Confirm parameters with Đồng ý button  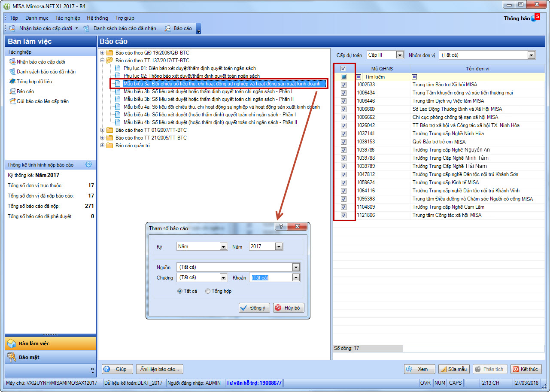(254, 308)
